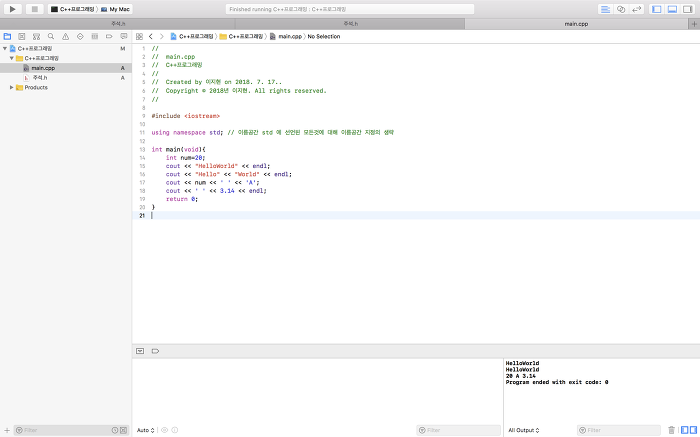Image resolution: width=700 pixels, height=437 pixels.
Task: Expand the Products group
Action: pos(12,87)
